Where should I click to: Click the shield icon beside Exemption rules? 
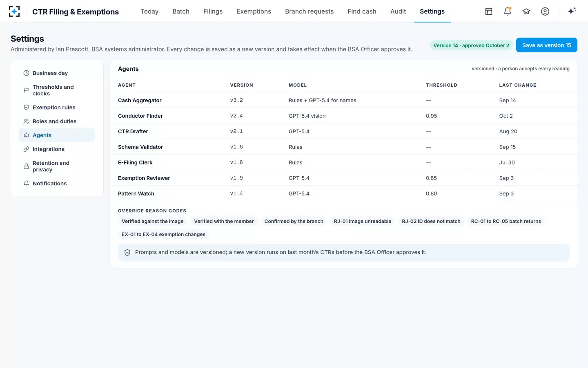click(26, 108)
